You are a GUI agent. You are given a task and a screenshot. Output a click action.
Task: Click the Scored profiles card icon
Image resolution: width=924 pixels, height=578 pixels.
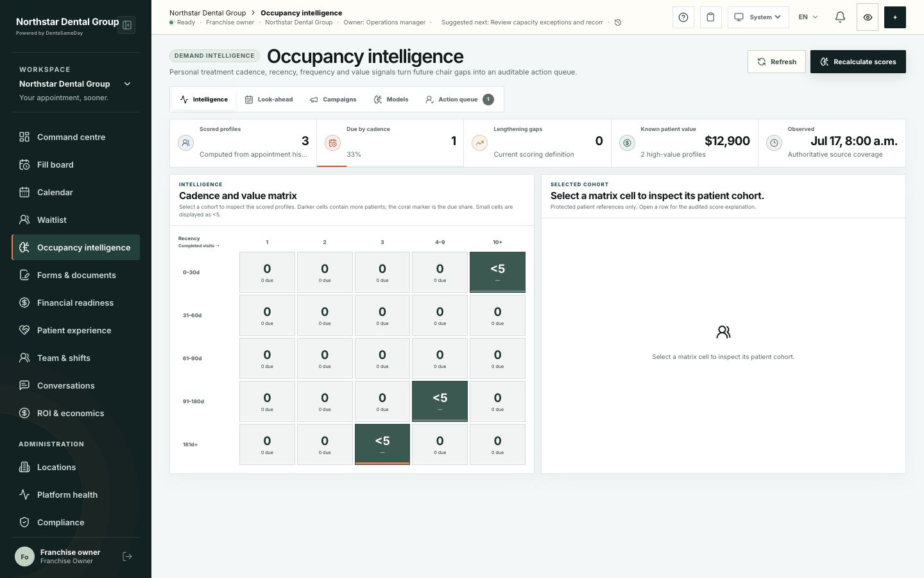[185, 143]
